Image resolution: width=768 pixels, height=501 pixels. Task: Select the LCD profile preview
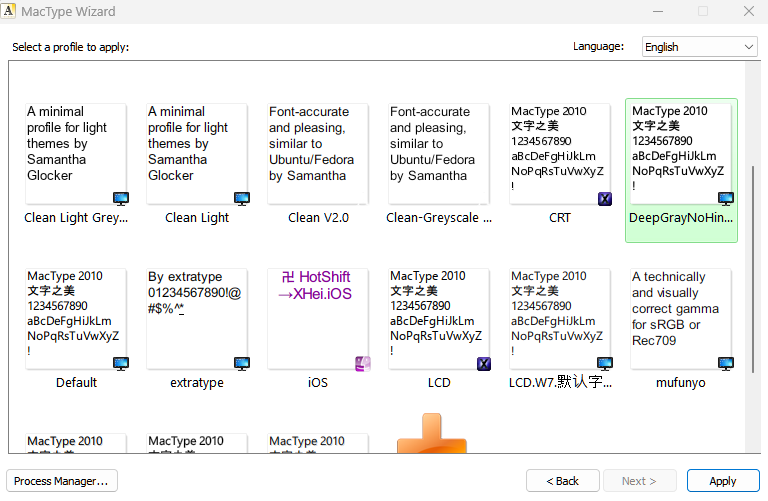(439, 319)
